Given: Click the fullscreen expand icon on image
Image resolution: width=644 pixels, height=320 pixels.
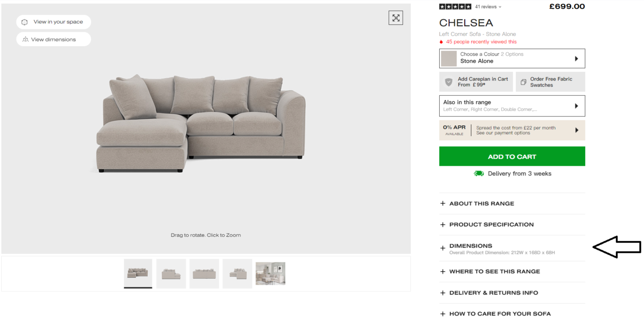Looking at the screenshot, I should [396, 18].
